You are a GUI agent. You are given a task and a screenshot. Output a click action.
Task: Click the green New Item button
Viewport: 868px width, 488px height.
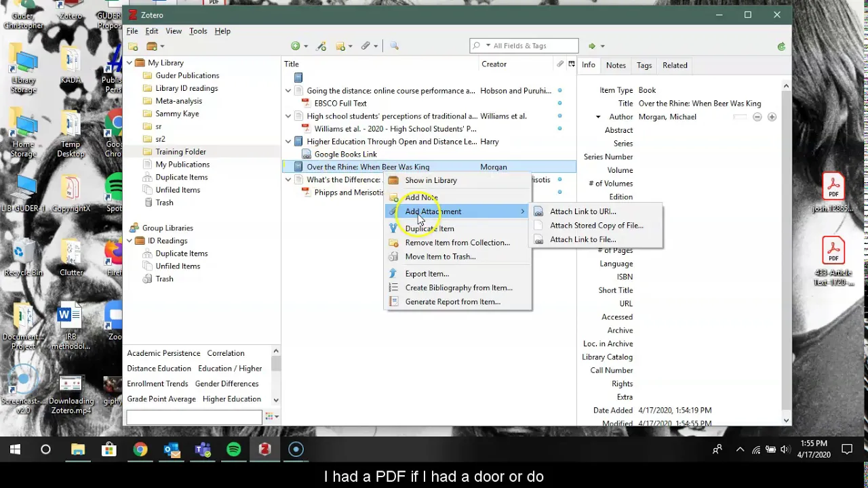295,46
